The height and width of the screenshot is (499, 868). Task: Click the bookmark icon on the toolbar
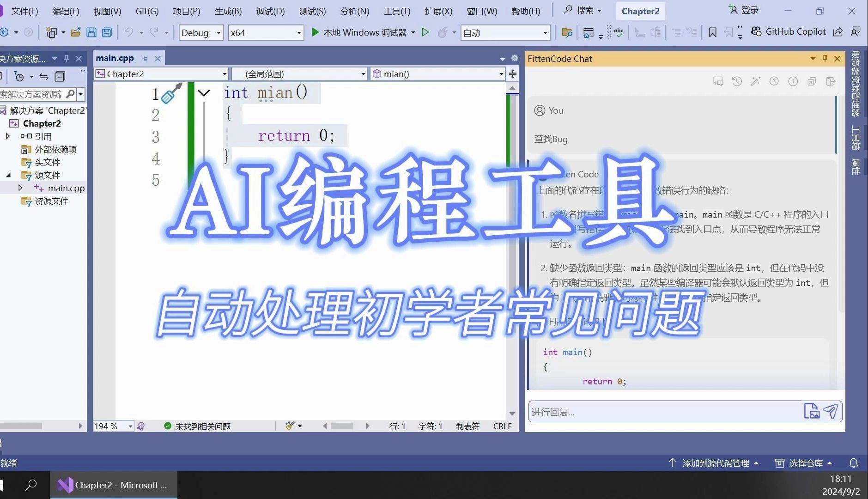[713, 32]
